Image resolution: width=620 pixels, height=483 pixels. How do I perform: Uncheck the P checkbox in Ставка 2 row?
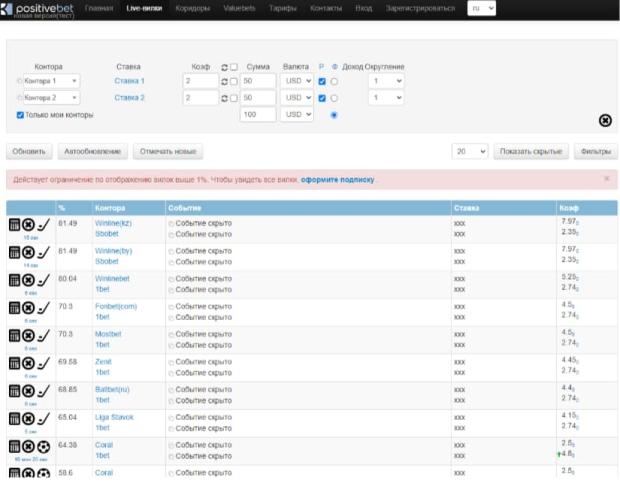322,98
